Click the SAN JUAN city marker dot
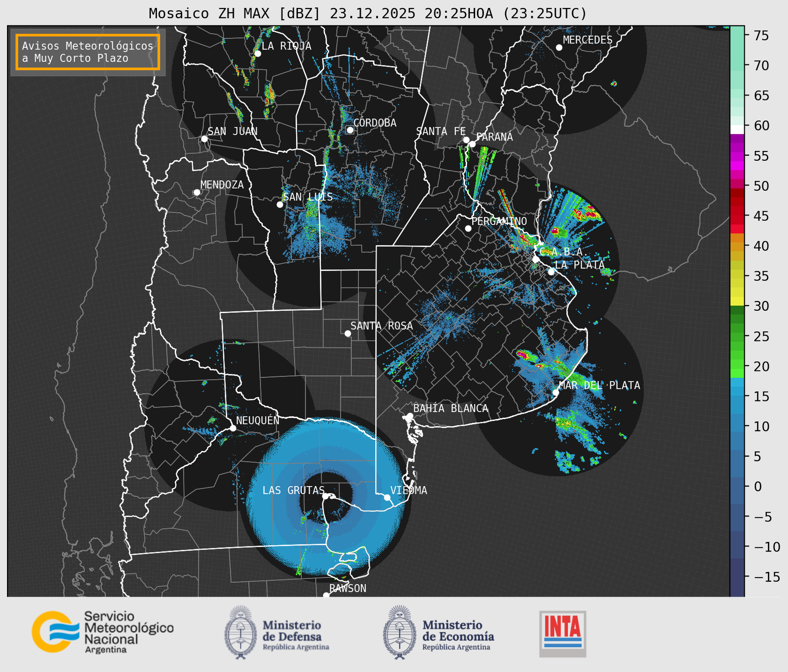 pyautogui.click(x=204, y=139)
